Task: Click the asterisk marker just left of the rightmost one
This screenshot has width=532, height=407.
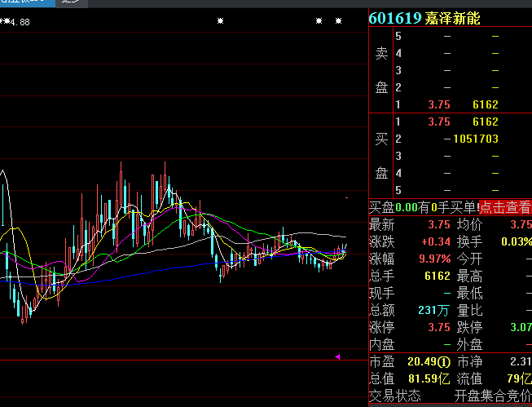Action: (319, 21)
